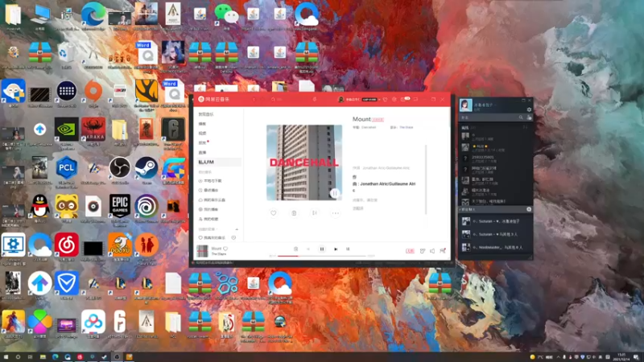
Task: Click the Dancehall album cover art
Action: point(304,162)
